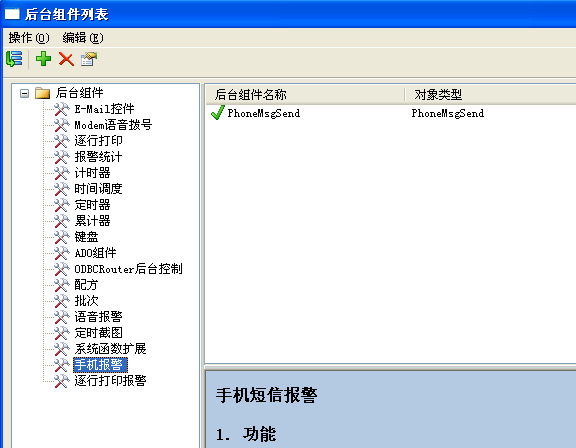Select the 逐行打印报警 tree item
Image resolution: width=576 pixels, height=448 pixels.
click(110, 380)
